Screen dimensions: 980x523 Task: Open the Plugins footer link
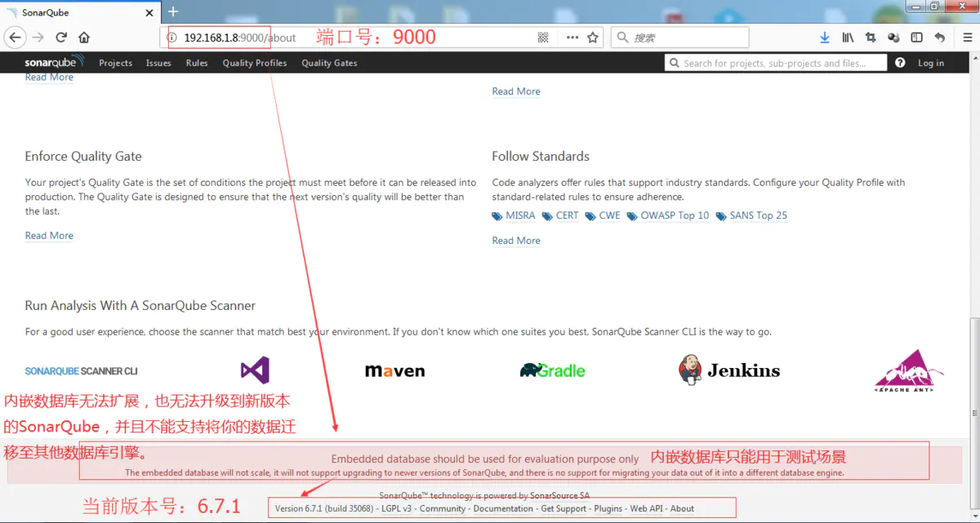click(x=608, y=508)
